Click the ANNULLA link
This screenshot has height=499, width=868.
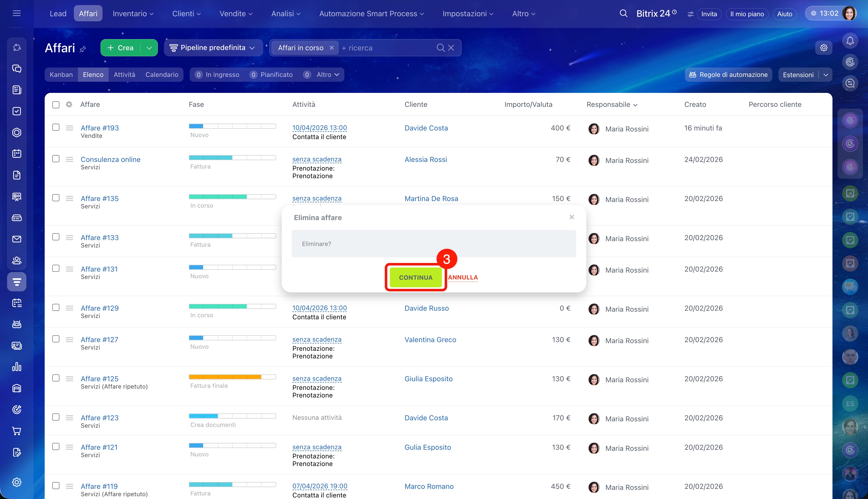pyautogui.click(x=463, y=277)
